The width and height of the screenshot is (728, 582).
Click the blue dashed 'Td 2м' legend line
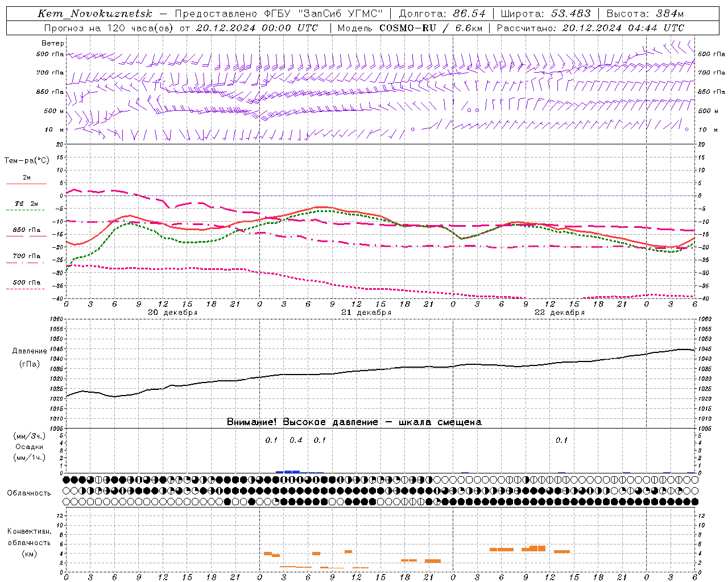[25, 210]
